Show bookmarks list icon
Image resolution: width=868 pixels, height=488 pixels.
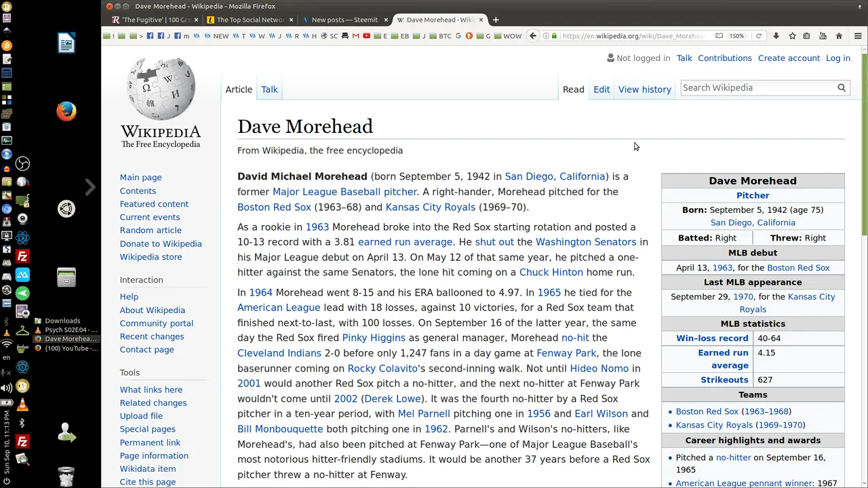806,36
